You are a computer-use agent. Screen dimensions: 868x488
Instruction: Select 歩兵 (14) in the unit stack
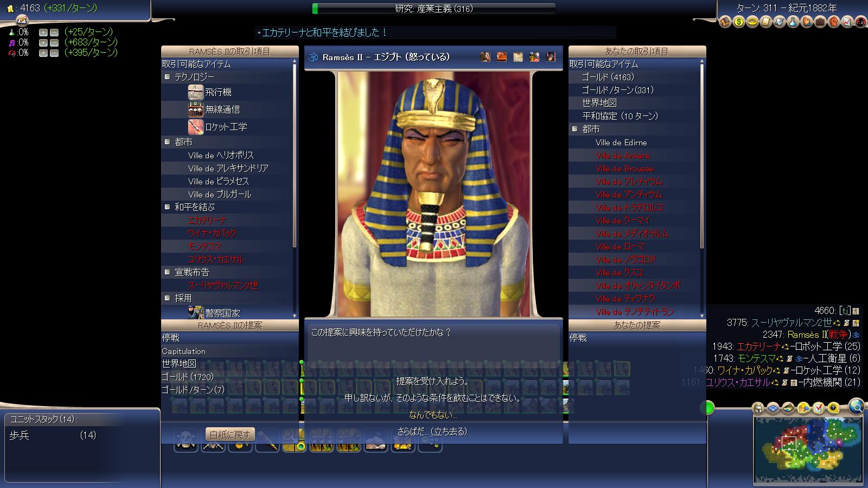point(53,435)
